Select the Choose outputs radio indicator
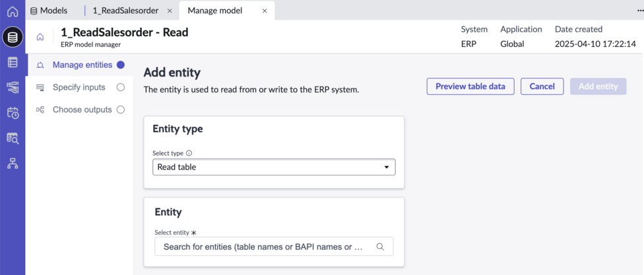This screenshot has width=644, height=275. pyautogui.click(x=120, y=109)
